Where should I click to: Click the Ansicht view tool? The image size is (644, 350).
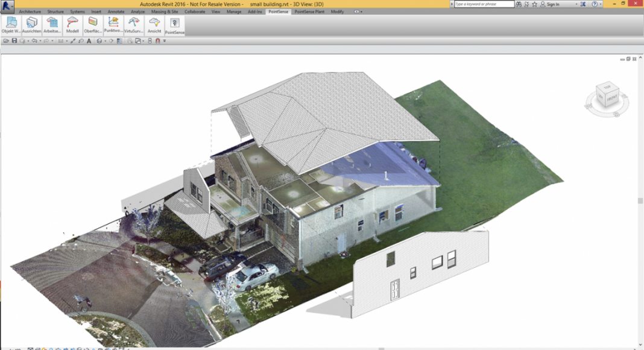(154, 25)
